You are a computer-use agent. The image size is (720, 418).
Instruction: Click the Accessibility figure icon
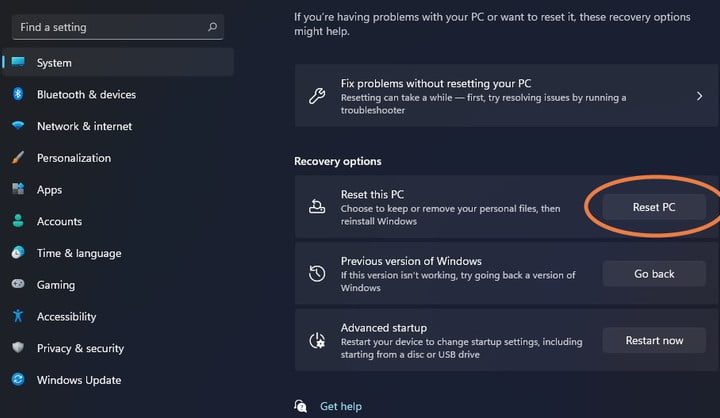pyautogui.click(x=18, y=316)
